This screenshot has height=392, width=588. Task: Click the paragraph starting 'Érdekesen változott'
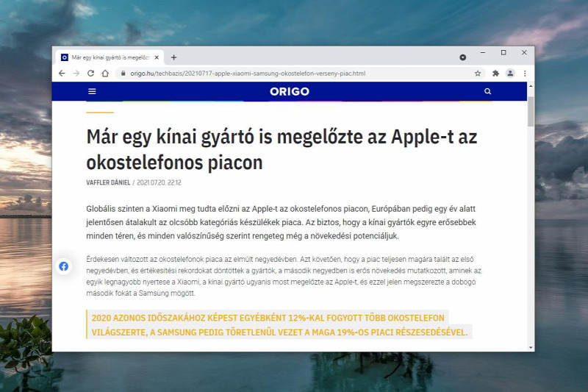pyautogui.click(x=284, y=276)
